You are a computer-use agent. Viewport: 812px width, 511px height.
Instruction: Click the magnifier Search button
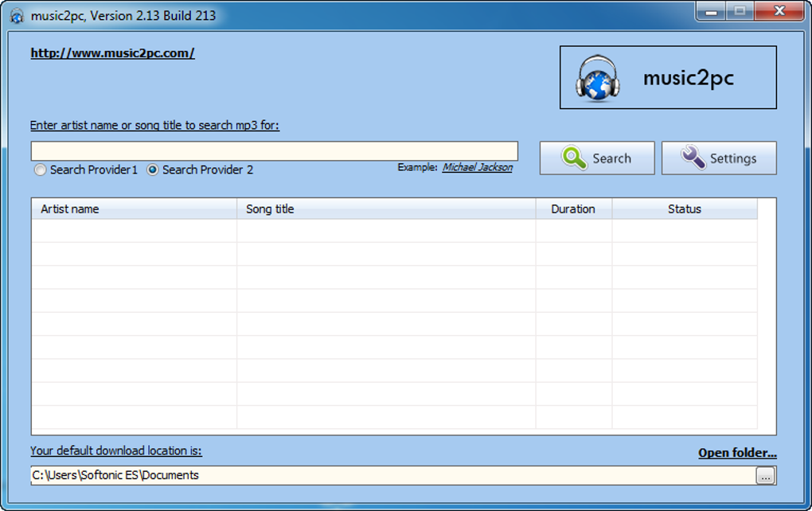coord(597,158)
